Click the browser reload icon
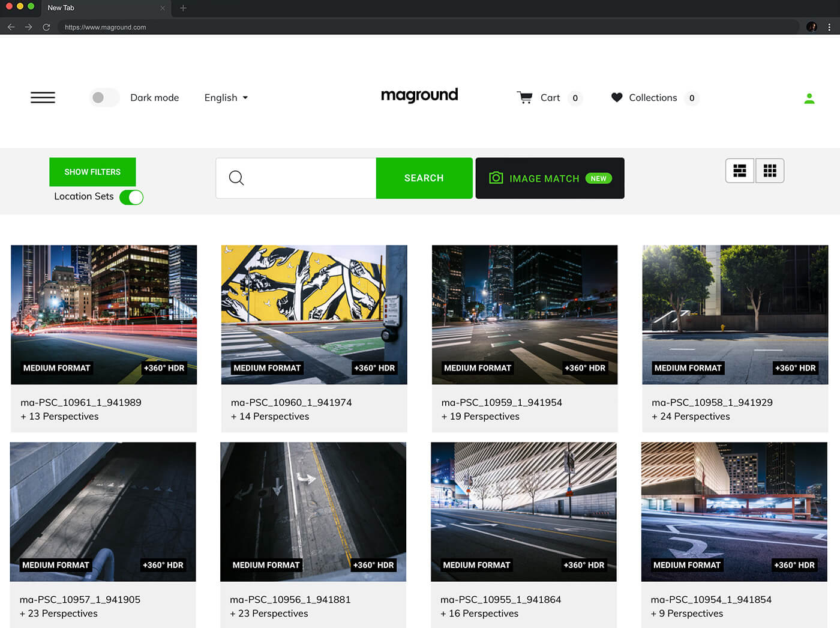This screenshot has height=628, width=840. point(46,27)
